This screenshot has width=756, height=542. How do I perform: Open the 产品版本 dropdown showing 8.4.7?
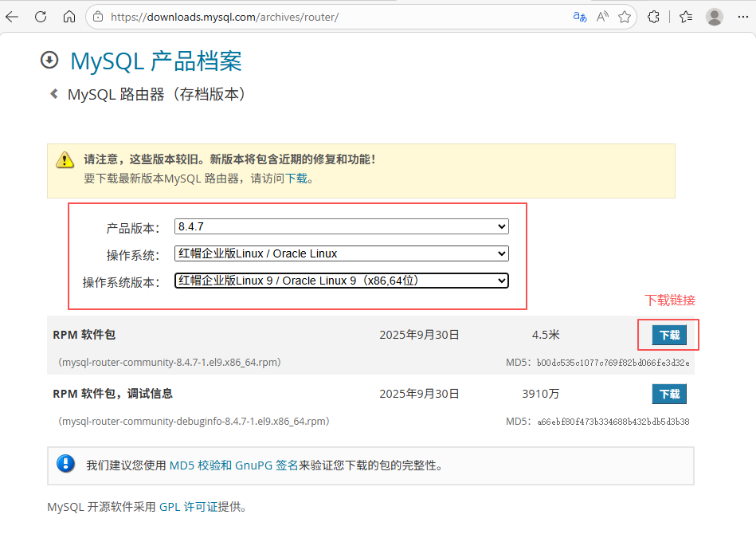(x=342, y=226)
